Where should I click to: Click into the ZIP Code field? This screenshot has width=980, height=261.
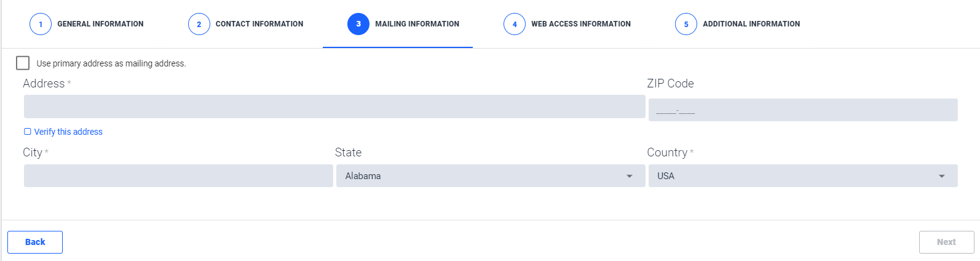[803, 110]
